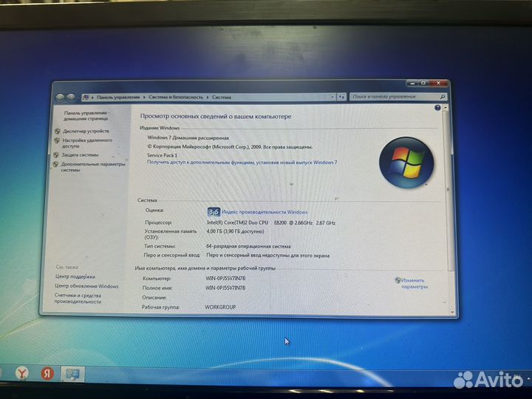Select 'Система и безопасность' breadcrumb

176,98
